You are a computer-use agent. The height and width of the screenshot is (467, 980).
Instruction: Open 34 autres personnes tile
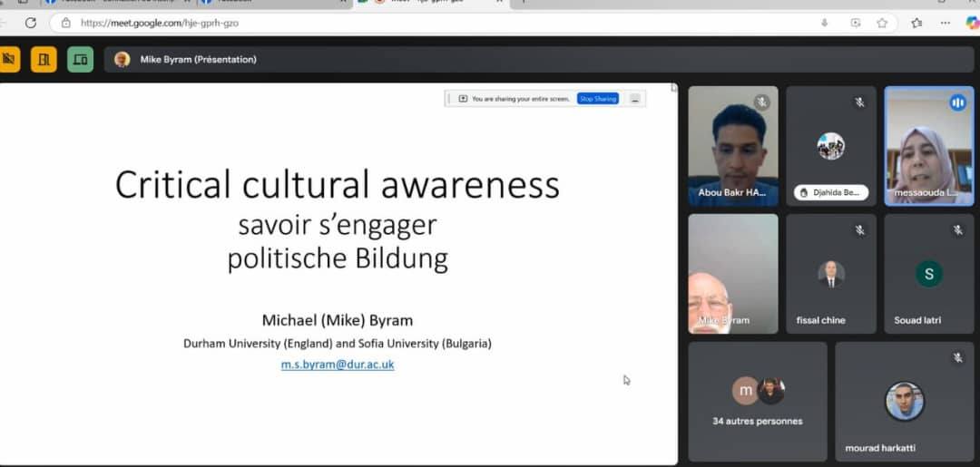[x=758, y=402]
